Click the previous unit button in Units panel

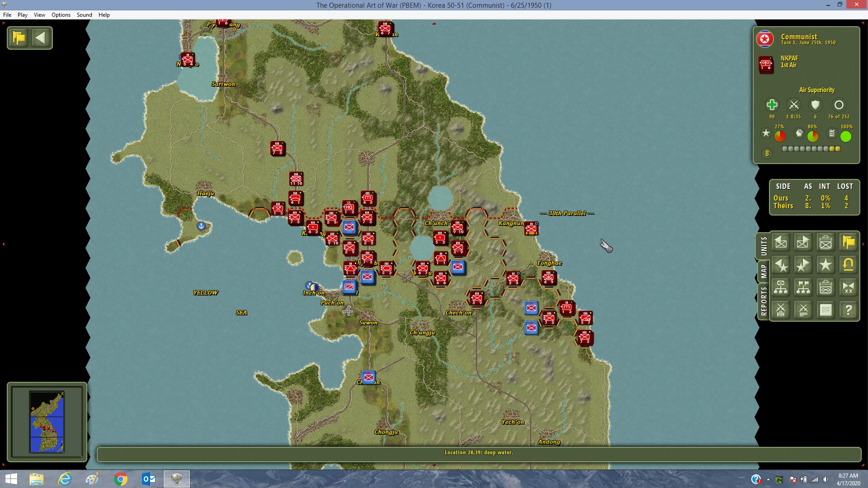(x=781, y=242)
